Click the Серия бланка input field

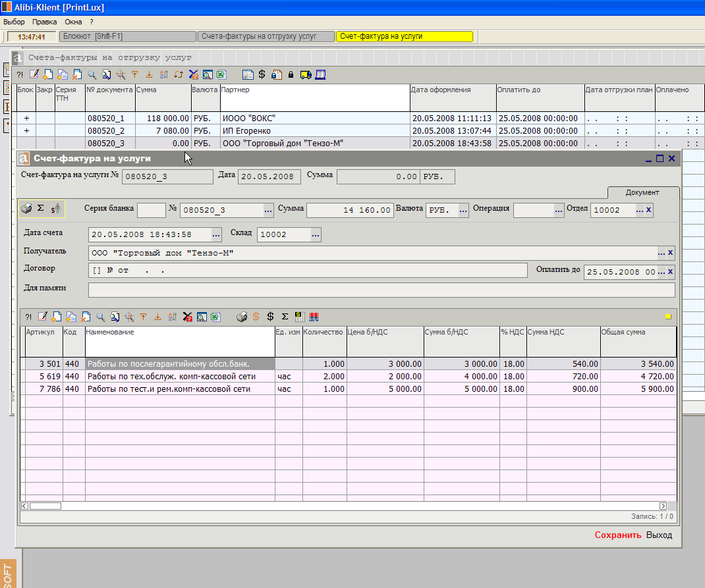click(152, 210)
